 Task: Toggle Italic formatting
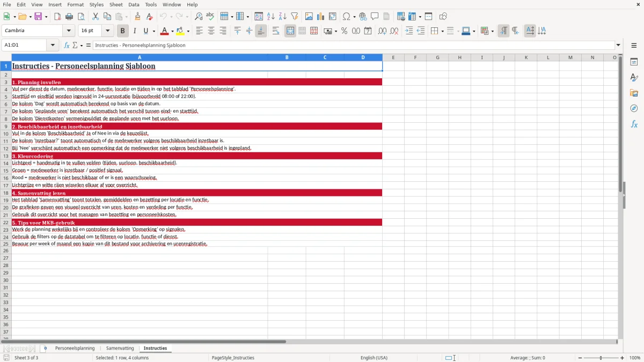click(135, 31)
